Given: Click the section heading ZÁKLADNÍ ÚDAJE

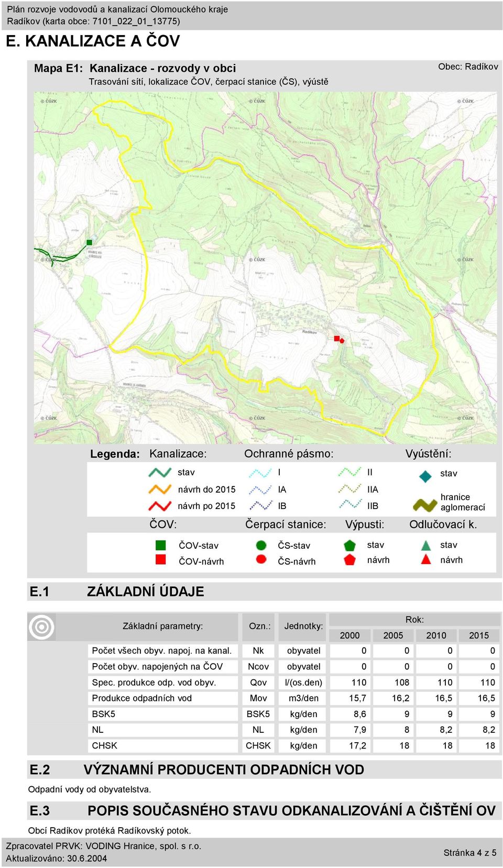Looking at the screenshot, I should click(x=146, y=591).
